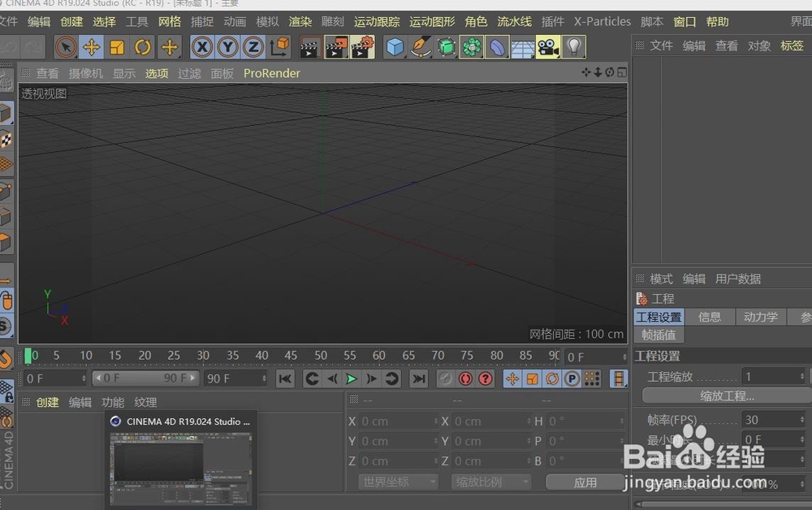Viewport: 812px width, 510px height.
Task: Open the green generator cube icon
Action: [x=446, y=48]
